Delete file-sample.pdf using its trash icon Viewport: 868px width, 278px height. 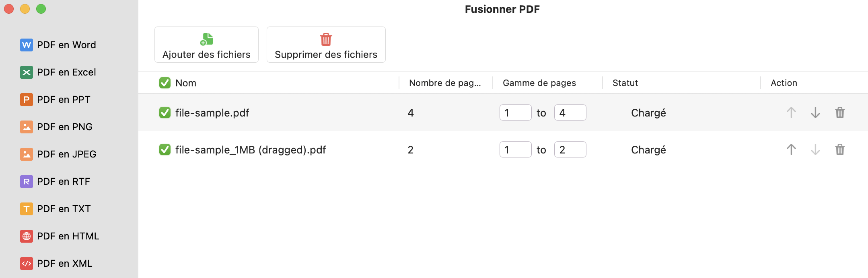coord(841,113)
